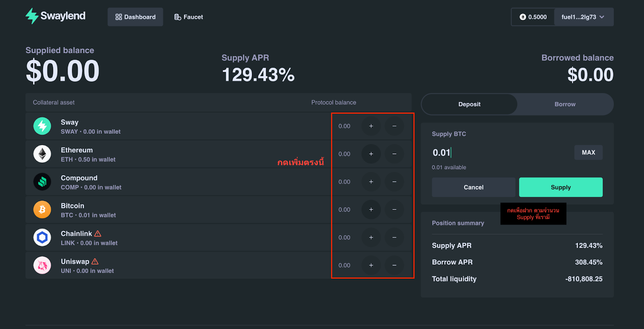Click MAX to fill the amount
Image resolution: width=644 pixels, height=329 pixels.
pyautogui.click(x=588, y=153)
